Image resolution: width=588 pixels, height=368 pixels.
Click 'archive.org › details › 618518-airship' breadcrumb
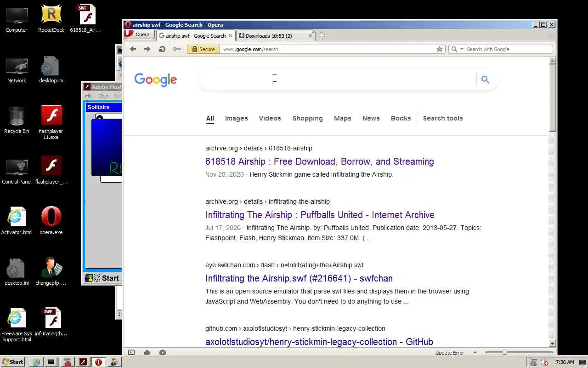click(x=259, y=148)
